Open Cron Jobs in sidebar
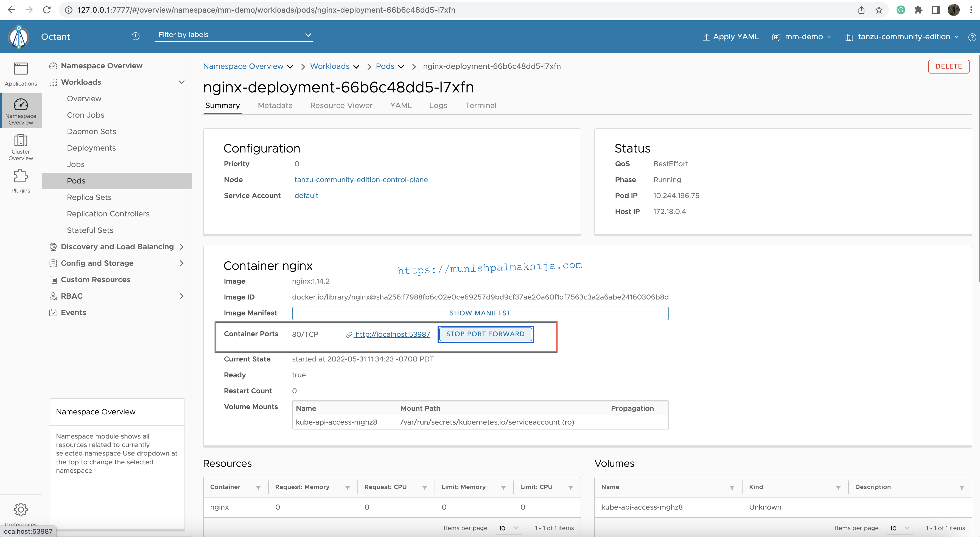Viewport: 980px width, 537px height. click(85, 115)
